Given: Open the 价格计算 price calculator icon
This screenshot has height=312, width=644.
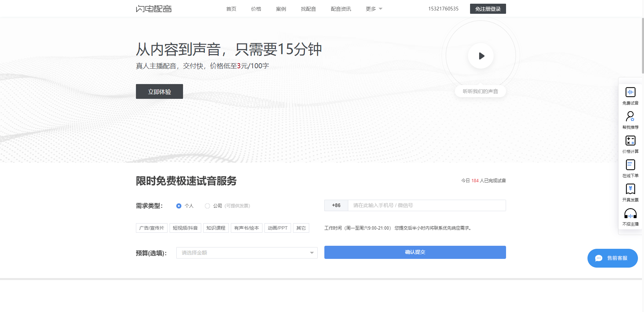Looking at the screenshot, I should (x=631, y=144).
